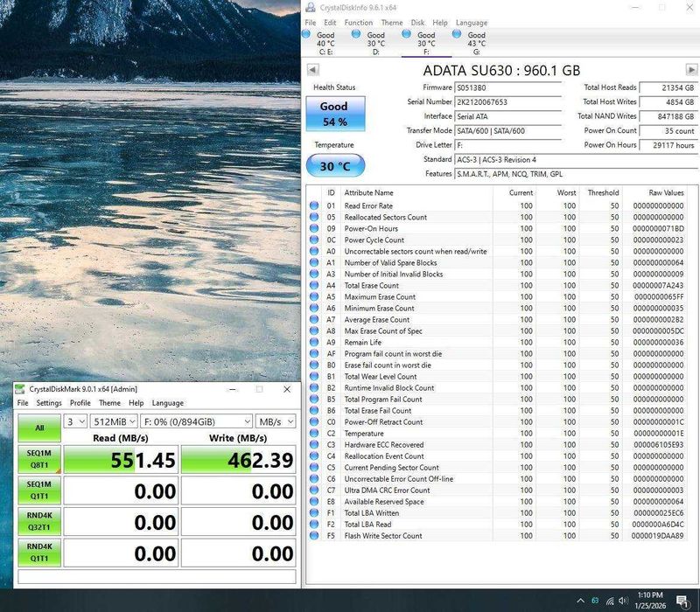The width and height of the screenshot is (700, 612).
Task: Click the SEQ1M Q8T1 write result 462.39
Action: click(x=238, y=460)
